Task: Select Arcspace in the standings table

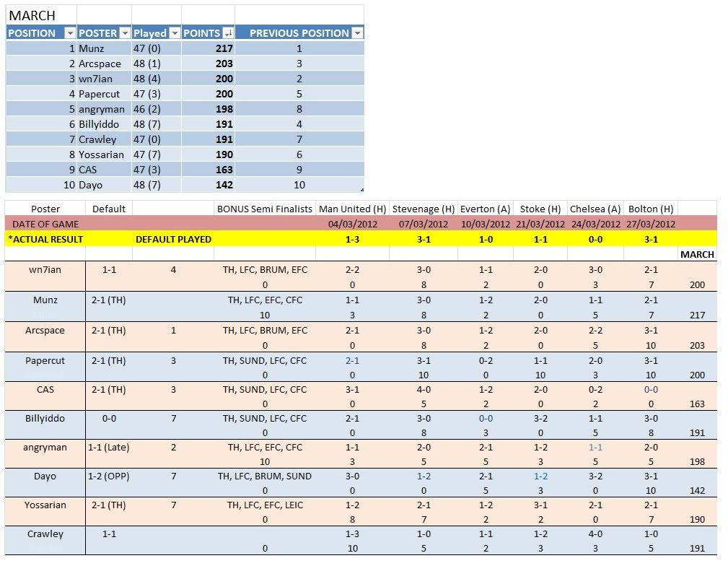Action: pyautogui.click(x=100, y=64)
